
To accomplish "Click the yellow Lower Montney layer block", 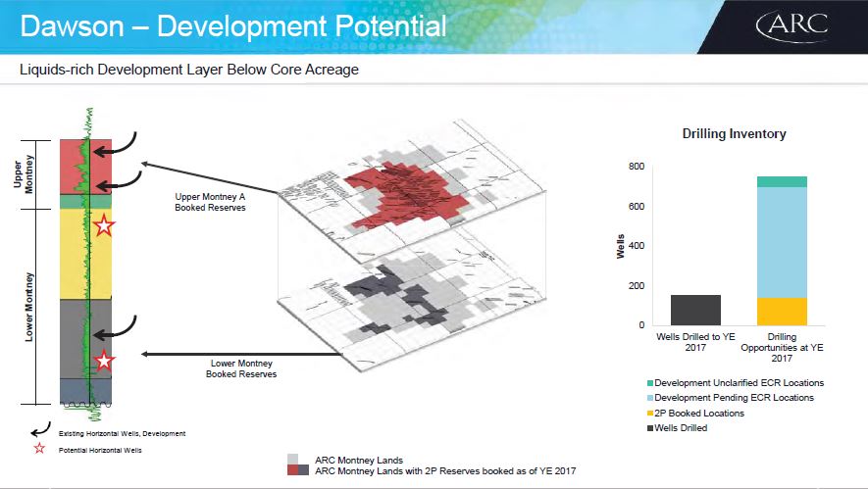I will pyautogui.click(x=85, y=254).
